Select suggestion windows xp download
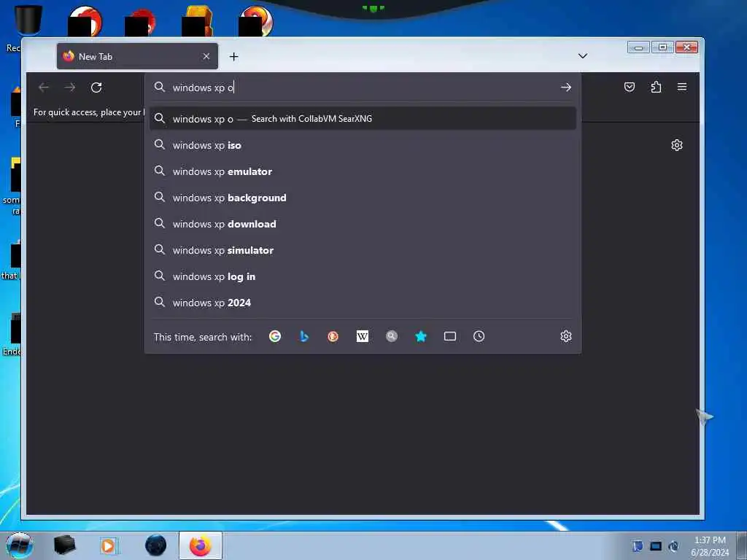 363,224
